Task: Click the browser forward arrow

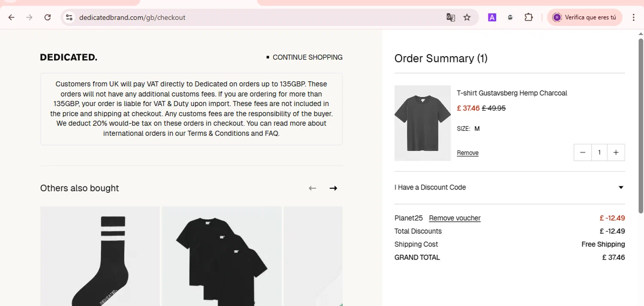Action: click(x=29, y=18)
